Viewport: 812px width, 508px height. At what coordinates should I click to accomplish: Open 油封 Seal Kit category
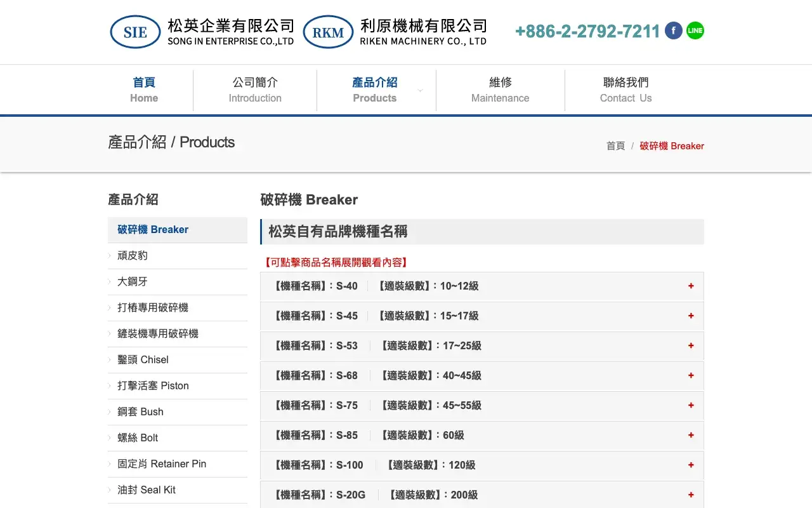(178, 490)
